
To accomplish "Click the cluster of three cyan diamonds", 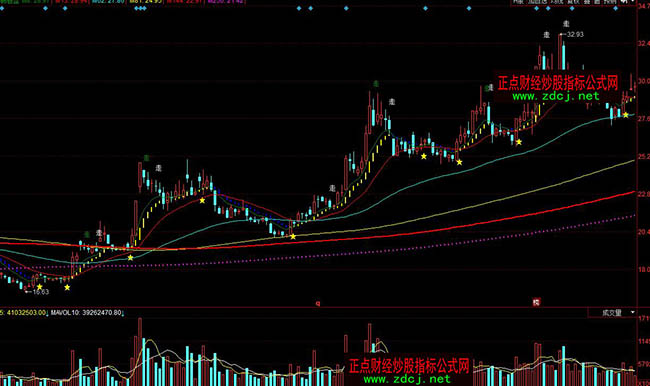I will (141, 8).
